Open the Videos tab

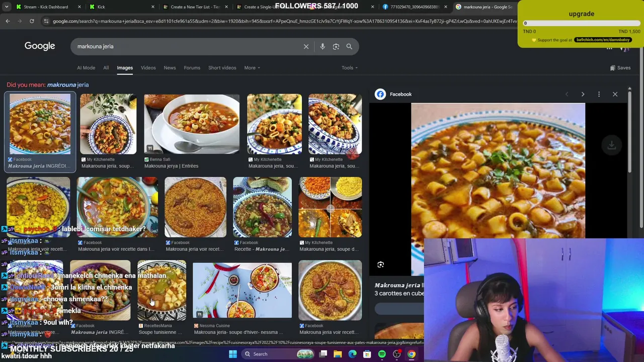coord(148,68)
